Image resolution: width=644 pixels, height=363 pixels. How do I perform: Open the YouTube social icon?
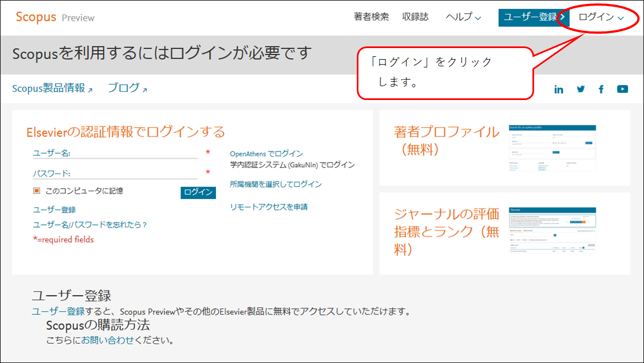click(x=622, y=89)
